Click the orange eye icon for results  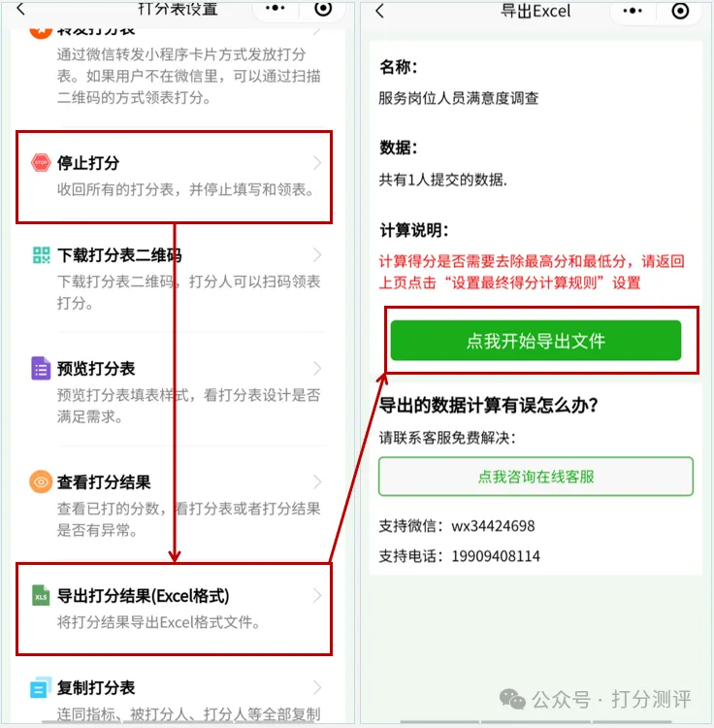[41, 481]
